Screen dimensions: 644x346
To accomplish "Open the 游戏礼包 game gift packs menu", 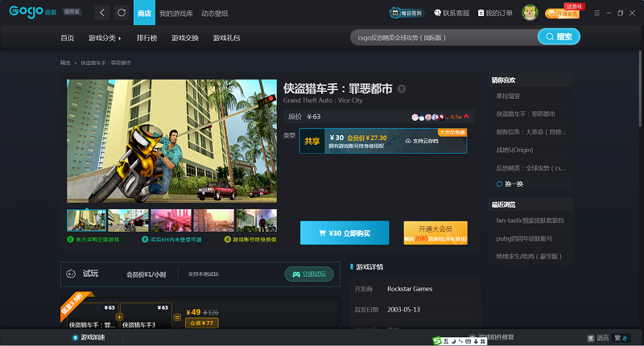I will (x=226, y=38).
